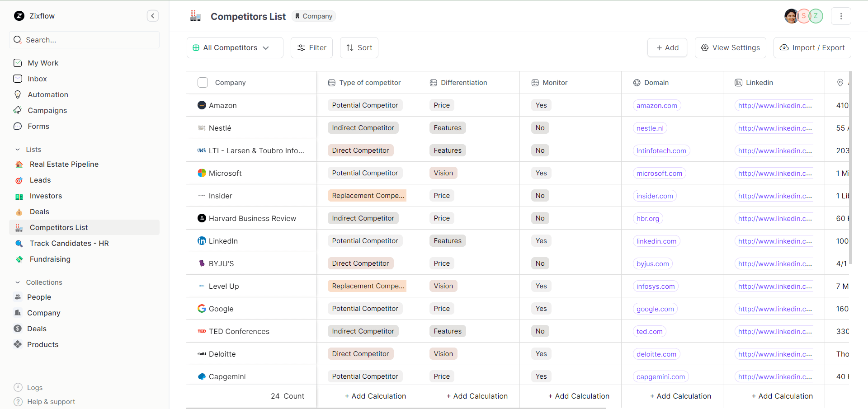Screen dimensions: 868x409
Task: Open the amazon.com domain link
Action: click(x=657, y=105)
